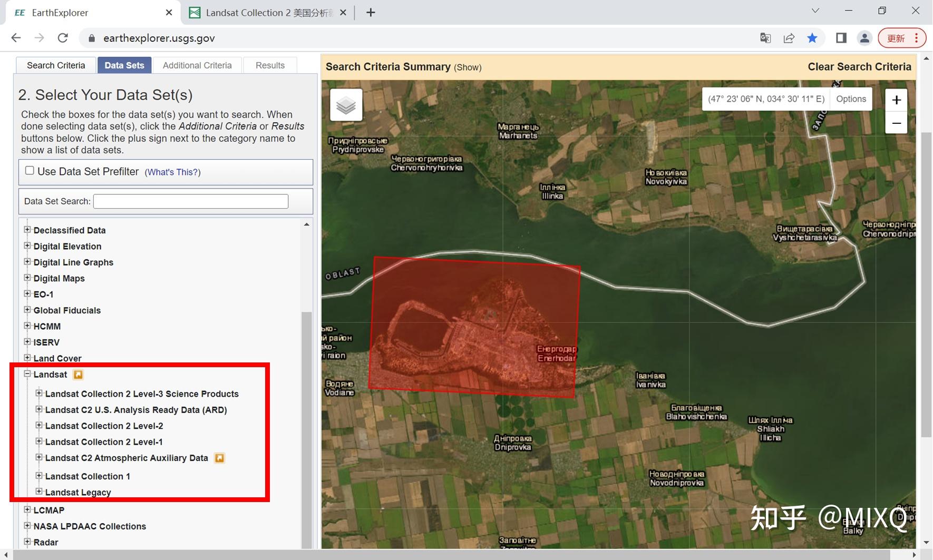Zoom in the map with plus button
Image resolution: width=933 pixels, height=560 pixels.
[x=896, y=100]
